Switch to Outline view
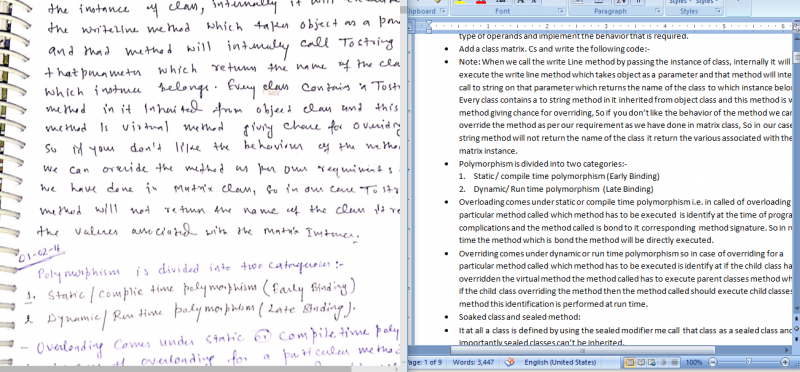800x372 pixels. click(664, 362)
